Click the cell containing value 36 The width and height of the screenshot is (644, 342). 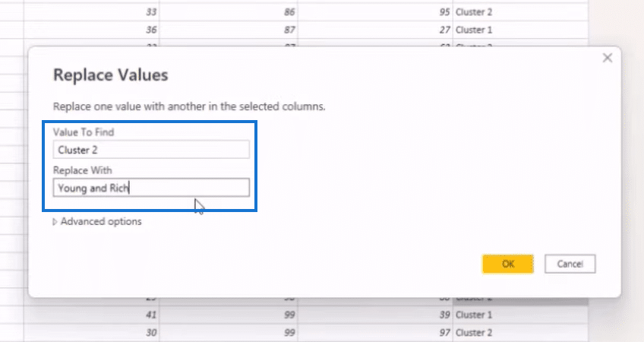92,30
